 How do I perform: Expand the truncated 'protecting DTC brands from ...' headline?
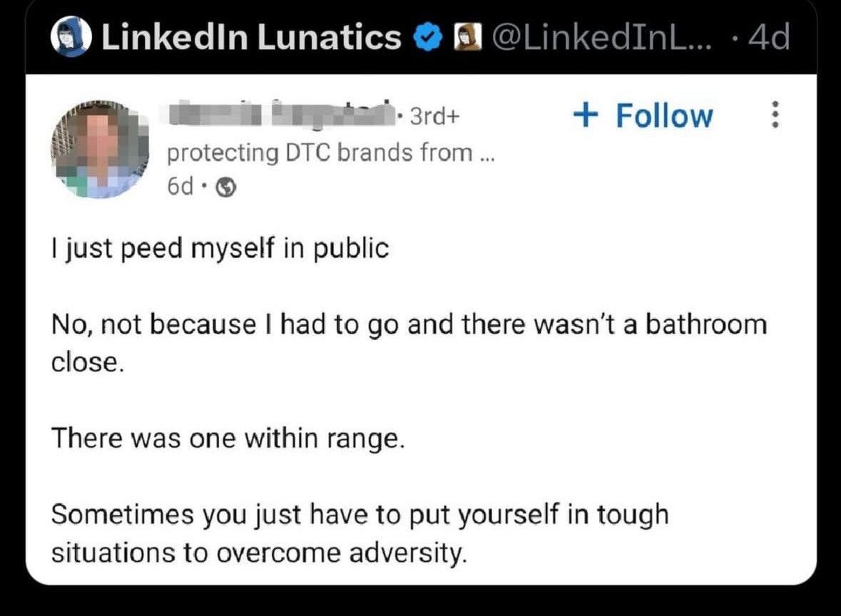331,153
